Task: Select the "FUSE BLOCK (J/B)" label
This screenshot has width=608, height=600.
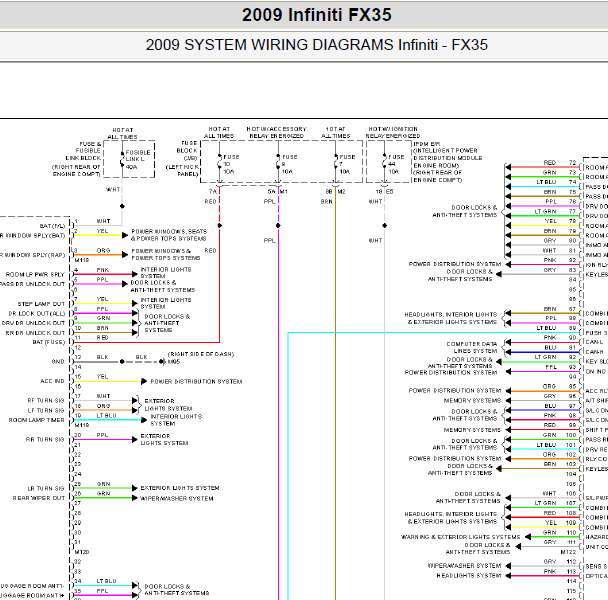Action: pyautogui.click(x=189, y=150)
